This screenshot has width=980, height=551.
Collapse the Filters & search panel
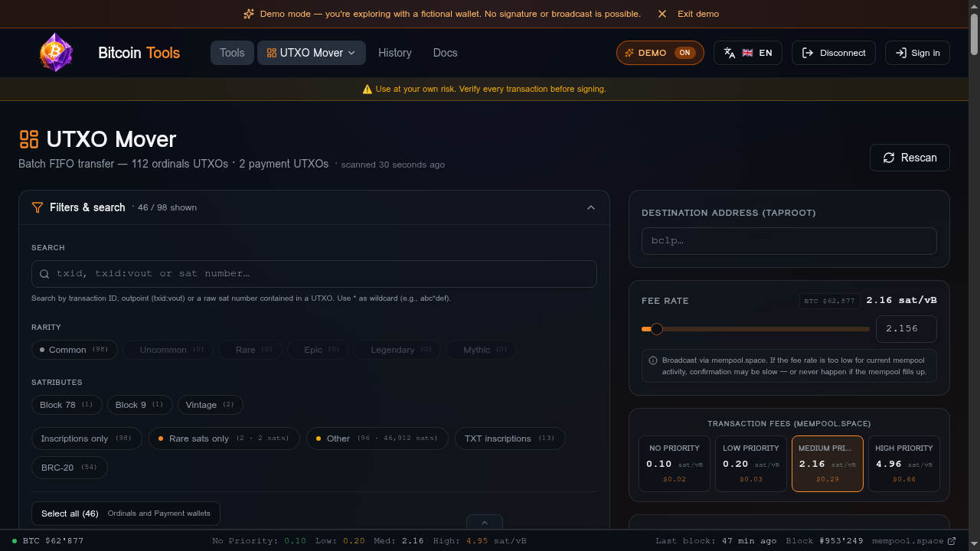click(591, 207)
